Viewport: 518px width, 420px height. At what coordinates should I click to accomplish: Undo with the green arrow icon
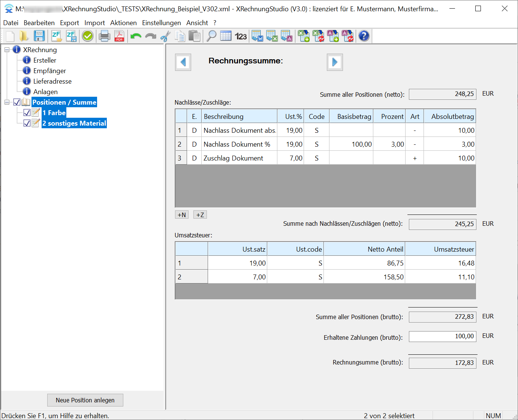[136, 36]
